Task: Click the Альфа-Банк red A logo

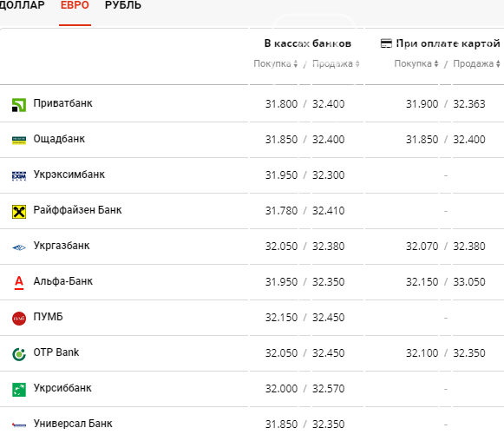Action: [x=19, y=283]
